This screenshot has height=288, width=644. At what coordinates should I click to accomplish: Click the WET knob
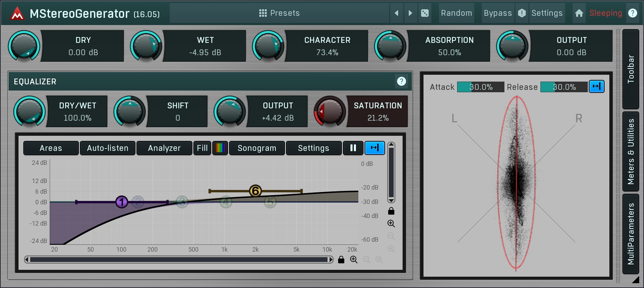point(146,46)
